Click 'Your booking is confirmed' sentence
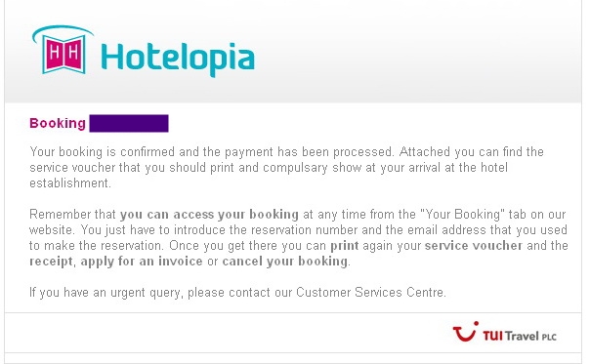 (x=102, y=152)
